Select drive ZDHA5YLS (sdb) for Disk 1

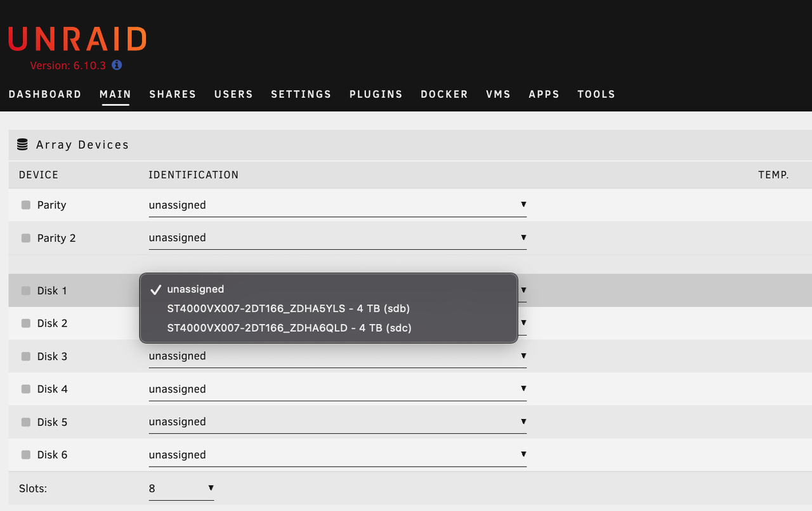(x=288, y=308)
